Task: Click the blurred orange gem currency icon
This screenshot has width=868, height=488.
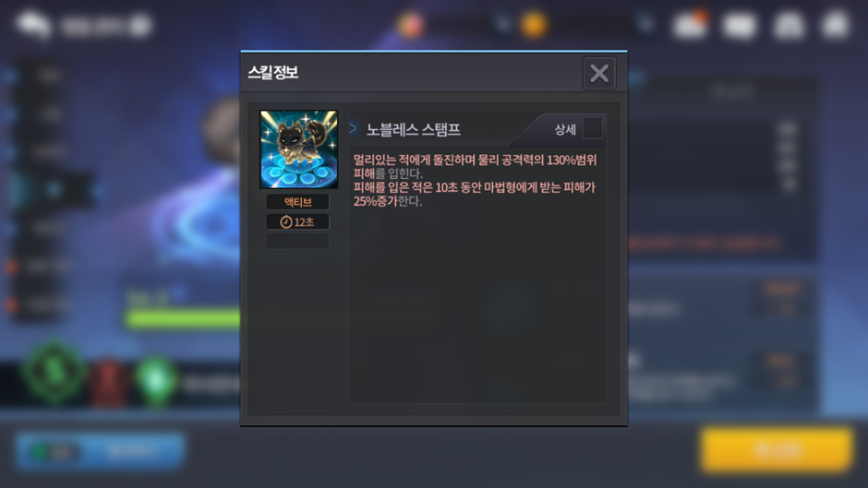Action: 410,24
